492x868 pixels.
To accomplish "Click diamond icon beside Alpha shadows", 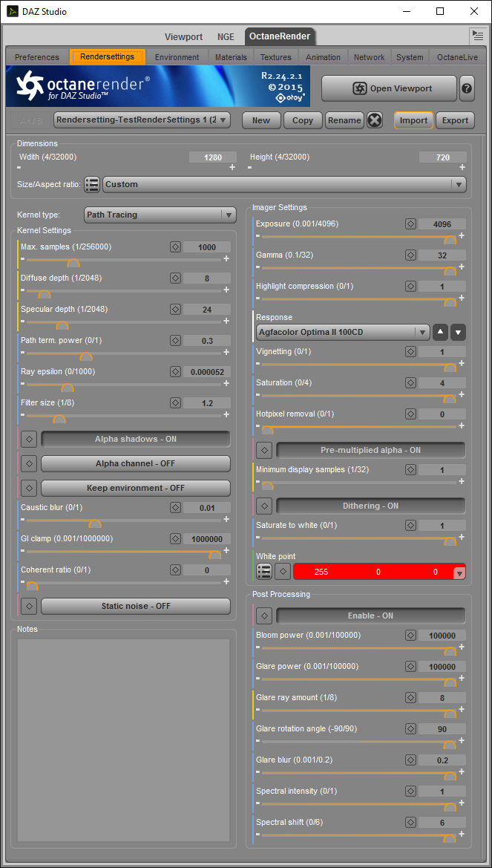I will click(30, 439).
